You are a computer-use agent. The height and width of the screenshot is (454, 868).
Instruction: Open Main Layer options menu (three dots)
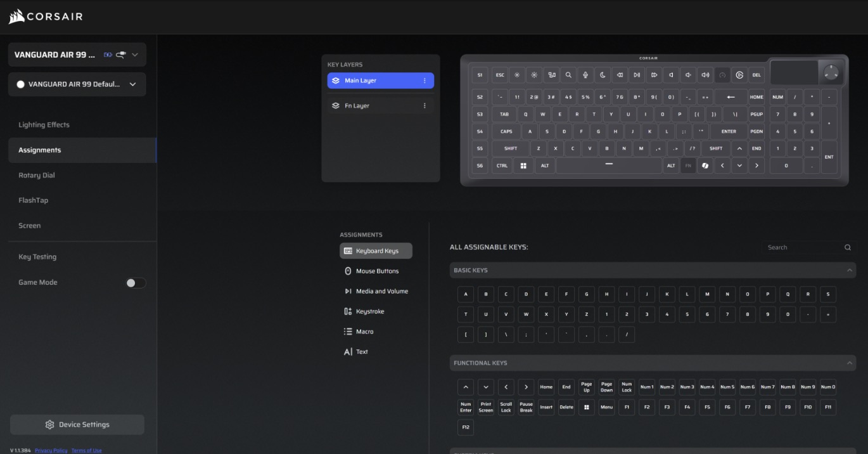[425, 81]
